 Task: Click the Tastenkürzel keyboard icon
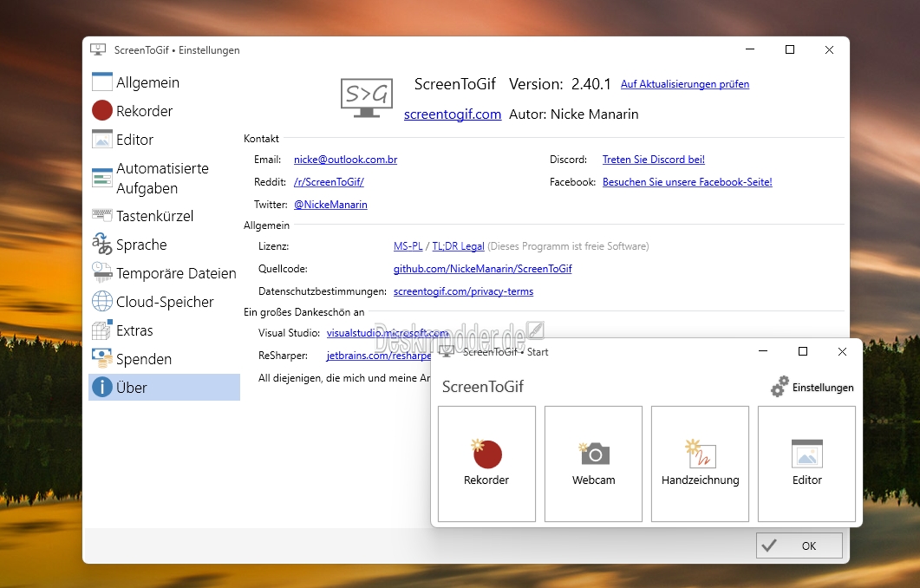pyautogui.click(x=102, y=215)
